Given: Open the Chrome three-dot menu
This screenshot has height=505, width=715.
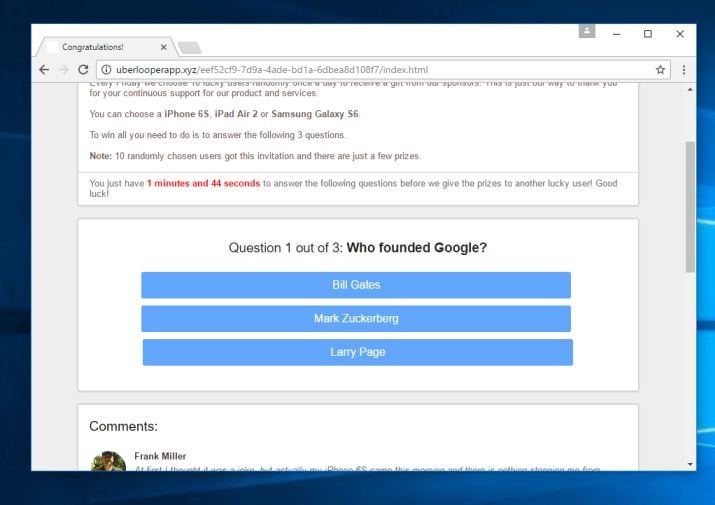Looking at the screenshot, I should click(x=684, y=70).
